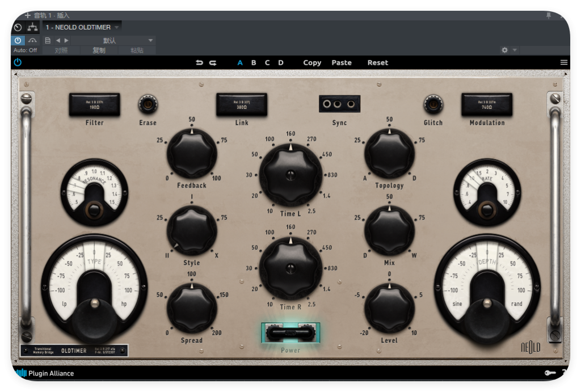
Task: Open the preset file document icon
Action: [48, 40]
